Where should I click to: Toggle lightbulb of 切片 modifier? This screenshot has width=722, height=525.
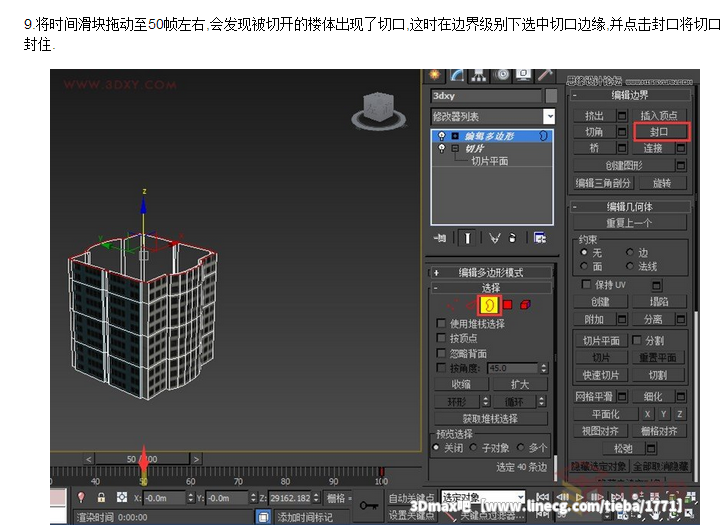click(x=442, y=148)
